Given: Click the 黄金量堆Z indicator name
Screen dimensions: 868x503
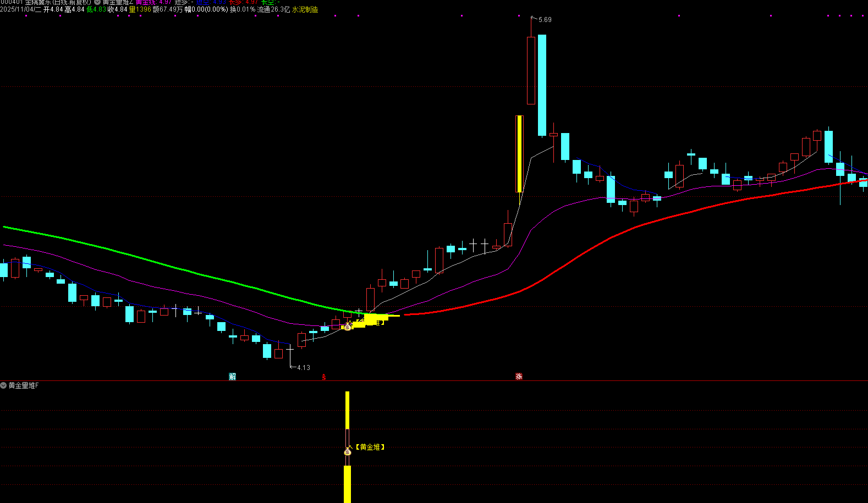Looking at the screenshot, I should pyautogui.click(x=118, y=2).
